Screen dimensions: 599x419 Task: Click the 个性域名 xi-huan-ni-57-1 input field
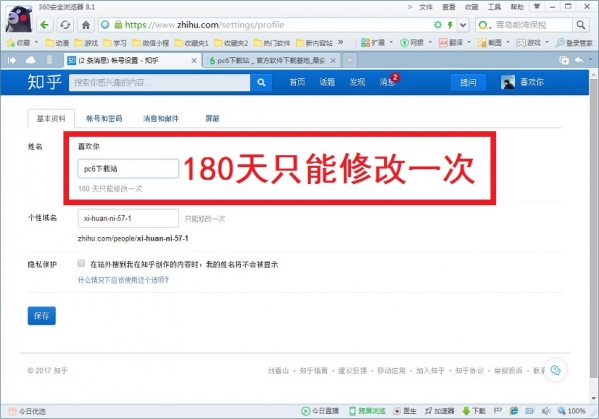pos(128,218)
